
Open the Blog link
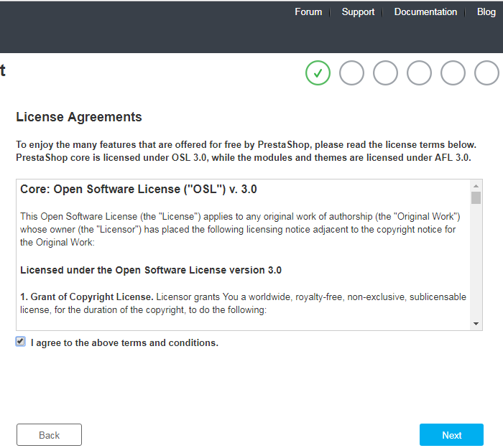(486, 12)
